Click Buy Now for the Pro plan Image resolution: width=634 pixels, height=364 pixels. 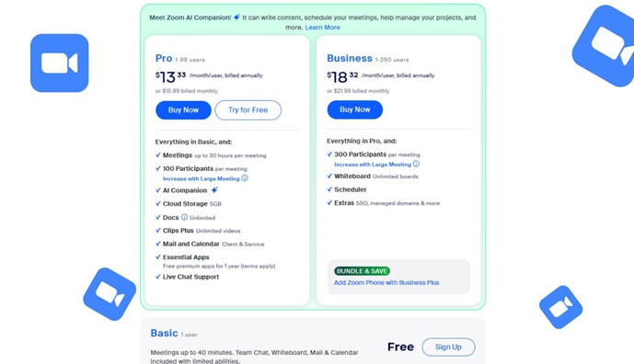coord(183,110)
